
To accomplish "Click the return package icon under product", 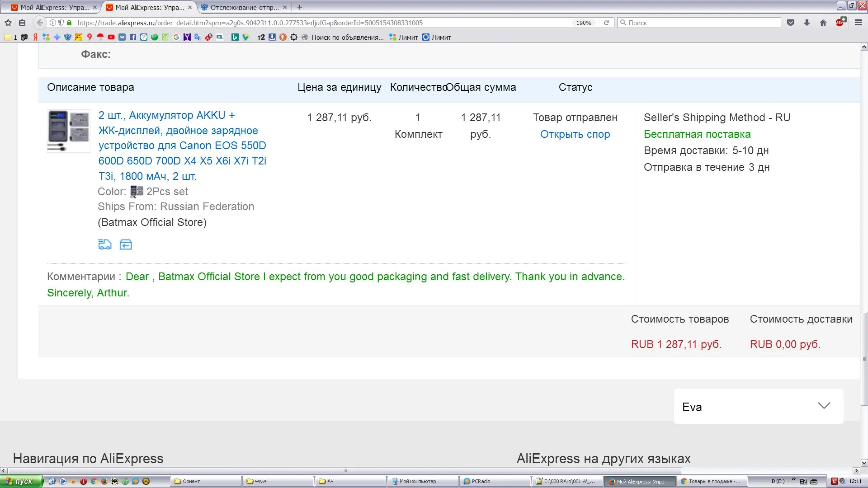I will 126,244.
